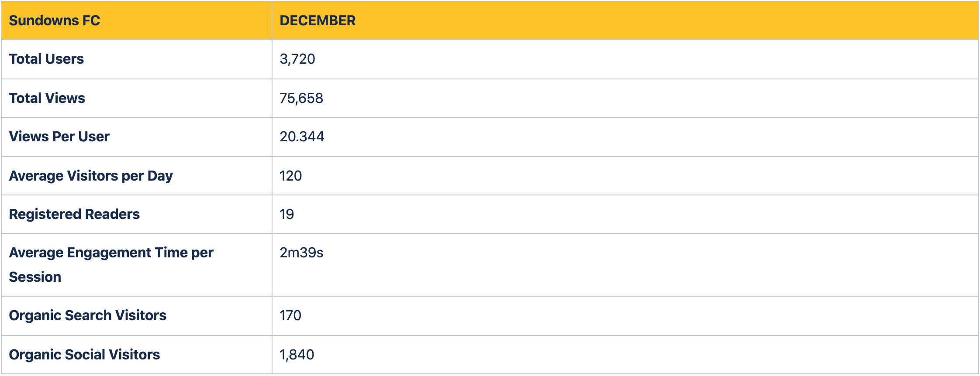Click the Organic Search Visitors label
Screen dimensions: 980x376
(x=87, y=315)
